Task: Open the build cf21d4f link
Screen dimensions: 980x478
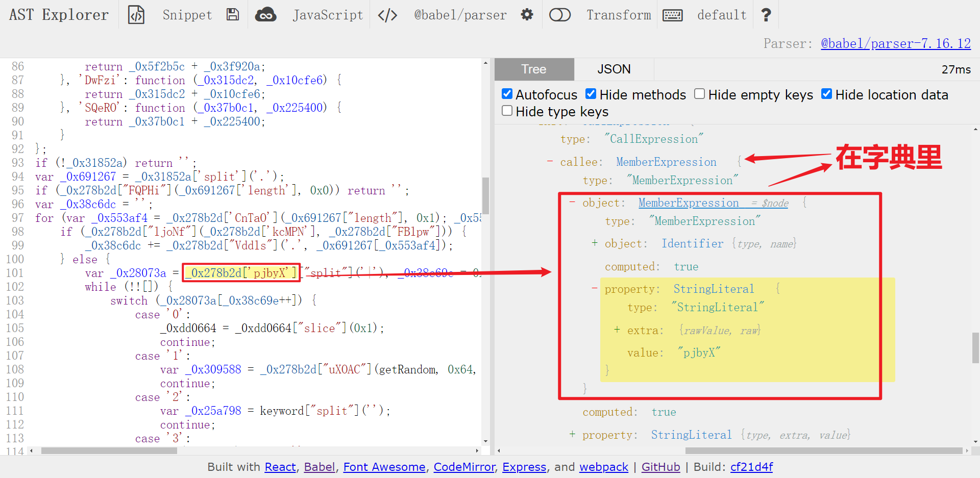Action: (x=751, y=467)
